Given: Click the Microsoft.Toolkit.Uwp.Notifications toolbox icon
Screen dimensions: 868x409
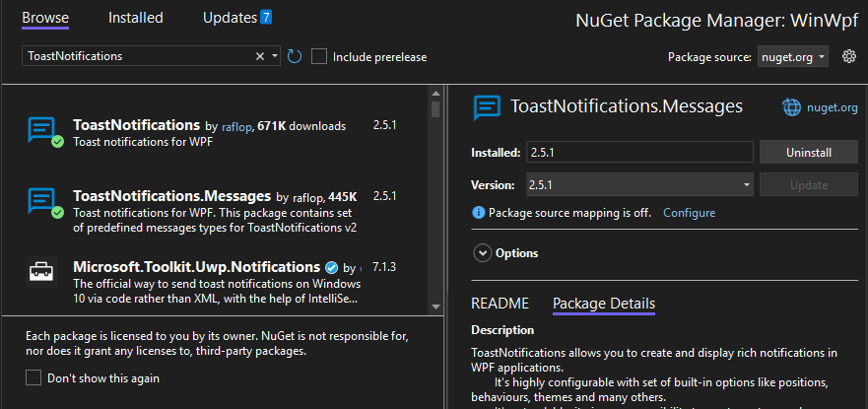Looking at the screenshot, I should click(x=41, y=271).
